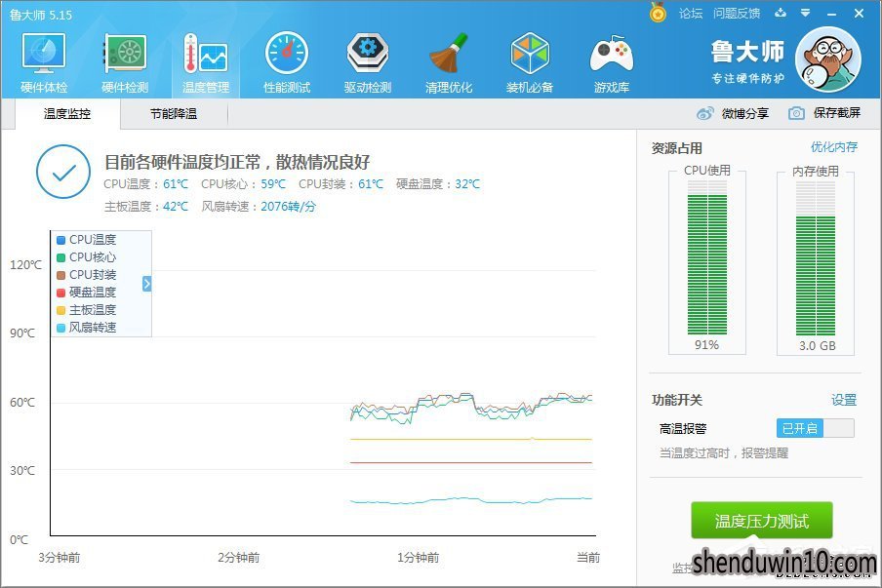The height and width of the screenshot is (588, 882).
Task: Toggle the 高温报警 已开启 switch
Action: click(815, 428)
